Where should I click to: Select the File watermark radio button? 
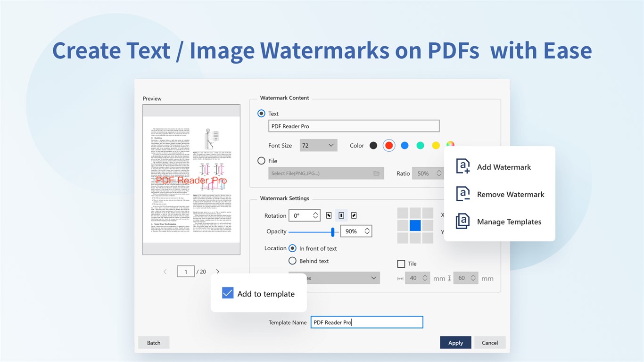[262, 161]
